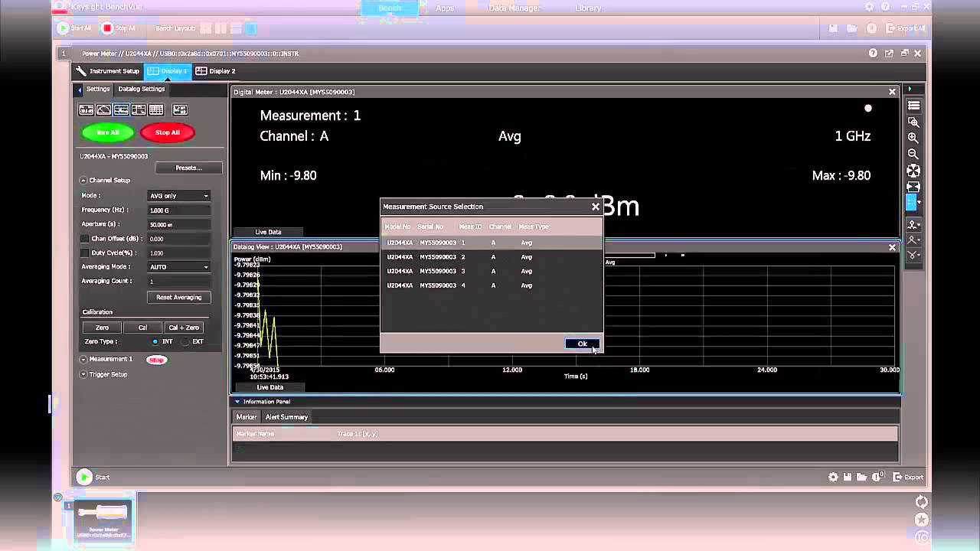Enable the Duty Cycle(%) checkbox
This screenshot has height=551, width=980.
pyautogui.click(x=85, y=253)
